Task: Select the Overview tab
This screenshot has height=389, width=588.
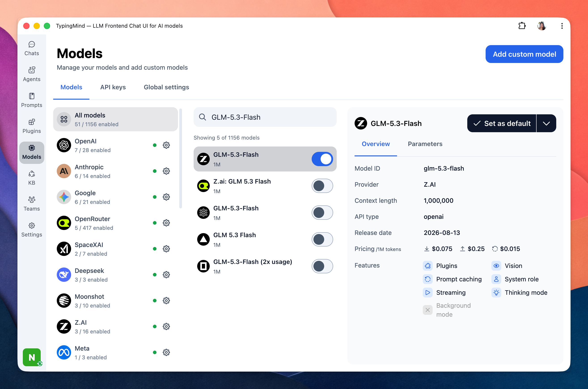Action: pos(376,144)
